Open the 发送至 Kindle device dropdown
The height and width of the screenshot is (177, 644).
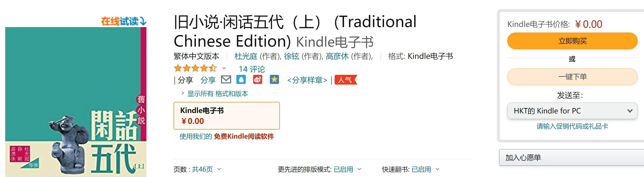(572, 111)
